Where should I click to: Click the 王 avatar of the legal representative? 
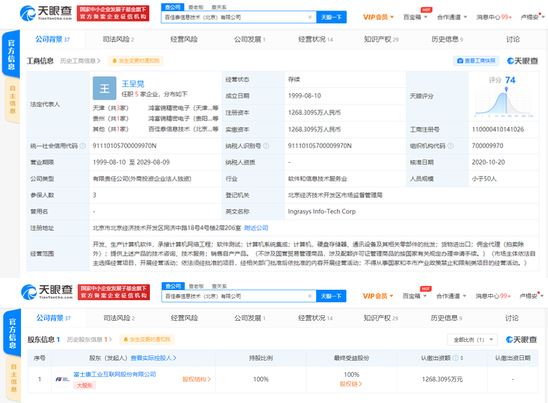[x=104, y=88]
